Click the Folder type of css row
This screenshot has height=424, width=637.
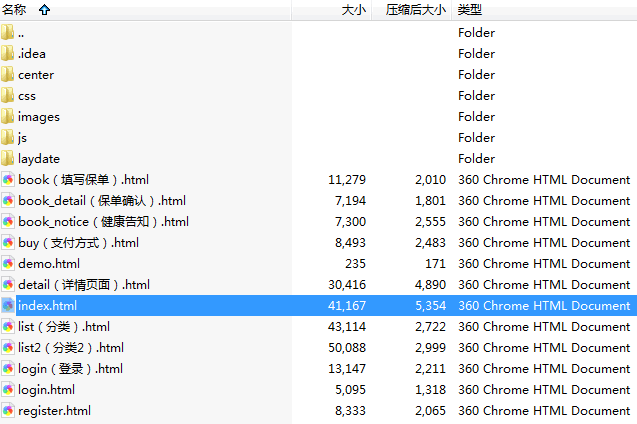pos(477,96)
